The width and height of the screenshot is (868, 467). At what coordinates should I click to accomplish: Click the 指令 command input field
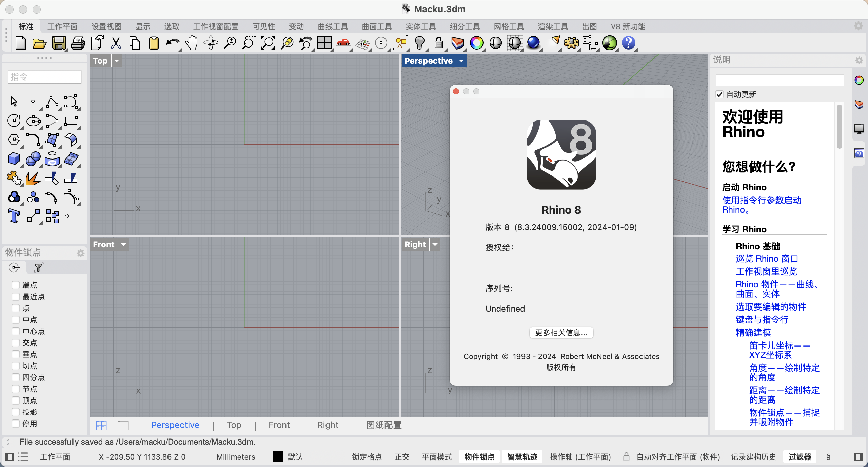coord(44,77)
